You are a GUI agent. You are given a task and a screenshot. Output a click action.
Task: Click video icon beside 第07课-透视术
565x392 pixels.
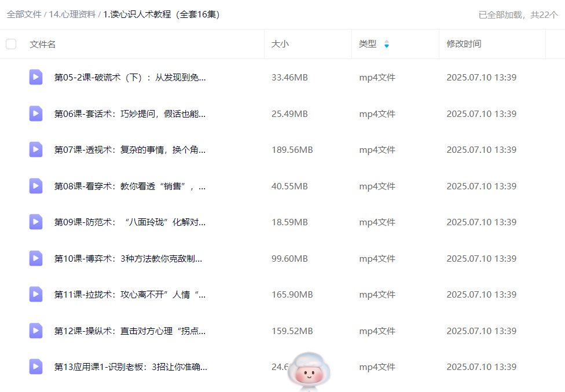point(36,149)
